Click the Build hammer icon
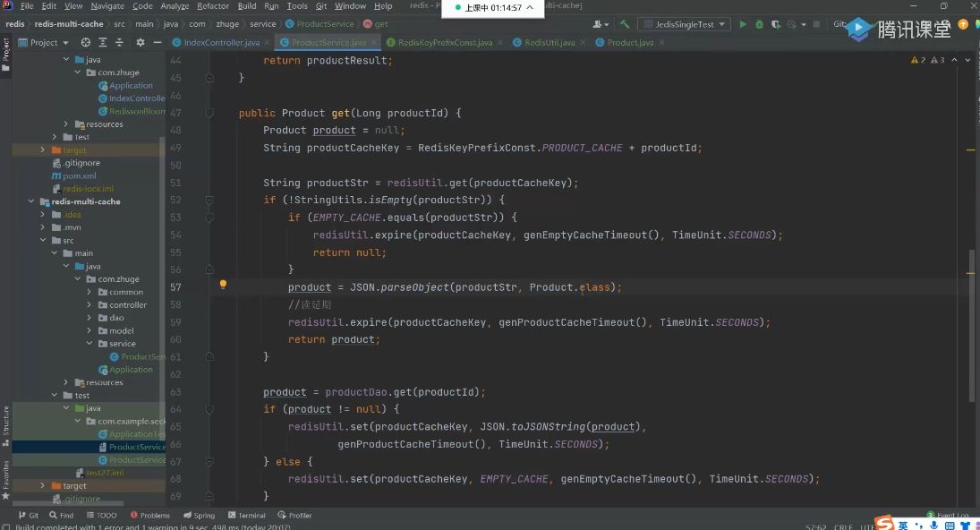The width and height of the screenshot is (980, 530). tap(625, 24)
